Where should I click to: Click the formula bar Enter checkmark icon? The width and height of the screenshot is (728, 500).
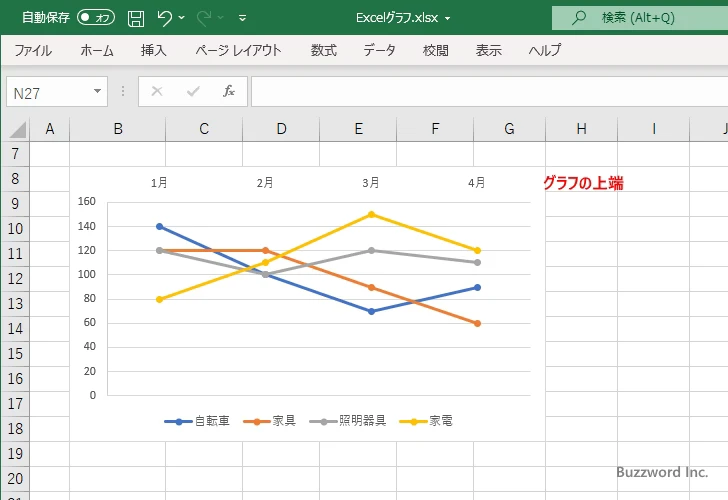tap(193, 91)
